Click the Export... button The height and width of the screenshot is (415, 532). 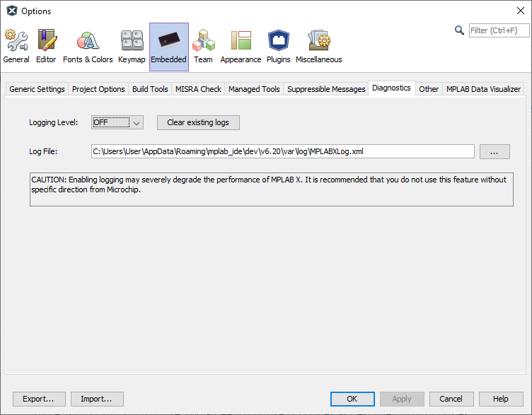39,399
